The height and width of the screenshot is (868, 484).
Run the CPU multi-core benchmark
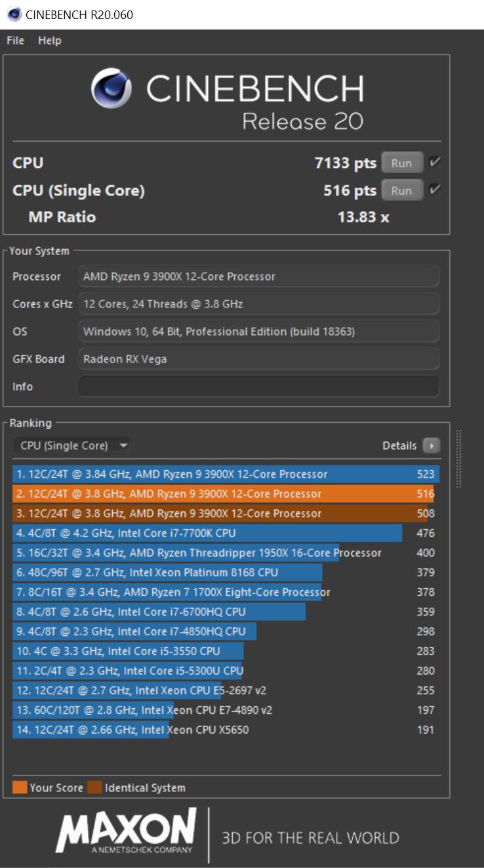401,163
